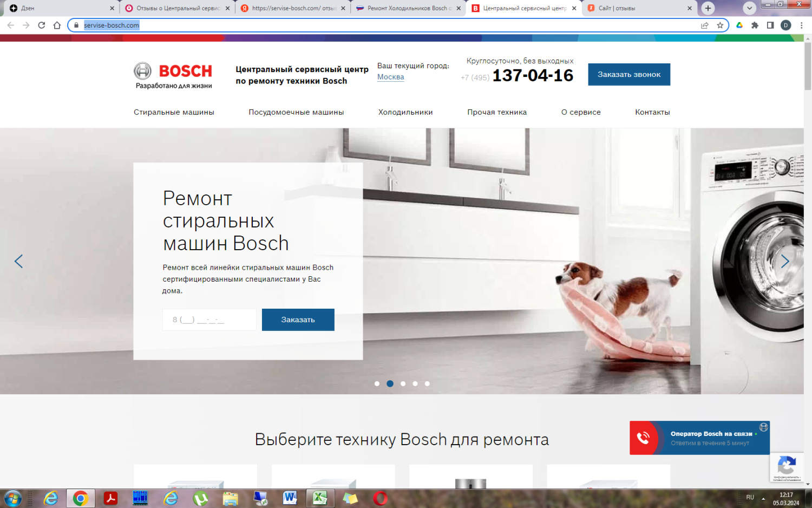Go back with the browser back arrow
The image size is (812, 508).
tap(11, 25)
